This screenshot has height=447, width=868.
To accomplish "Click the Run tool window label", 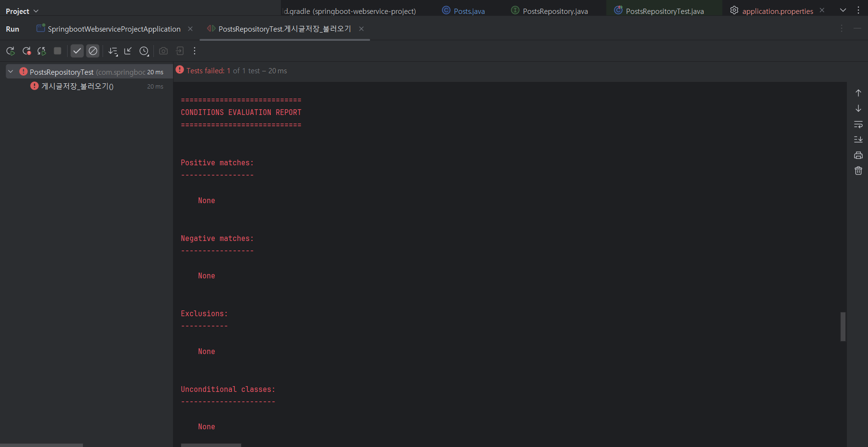I will (x=12, y=29).
